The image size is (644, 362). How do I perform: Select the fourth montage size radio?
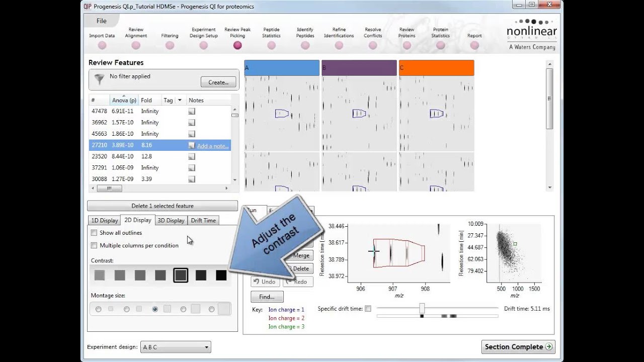pyautogui.click(x=183, y=309)
